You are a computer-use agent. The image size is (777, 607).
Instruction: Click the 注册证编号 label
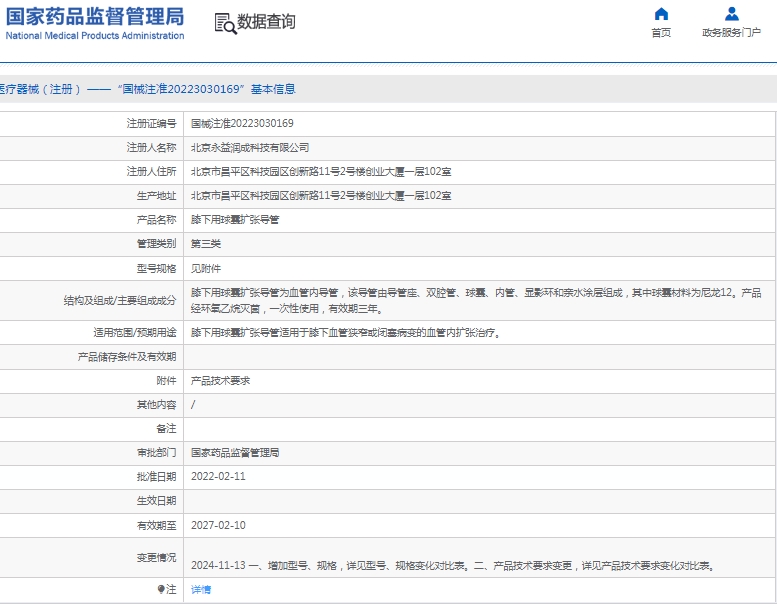point(151,123)
